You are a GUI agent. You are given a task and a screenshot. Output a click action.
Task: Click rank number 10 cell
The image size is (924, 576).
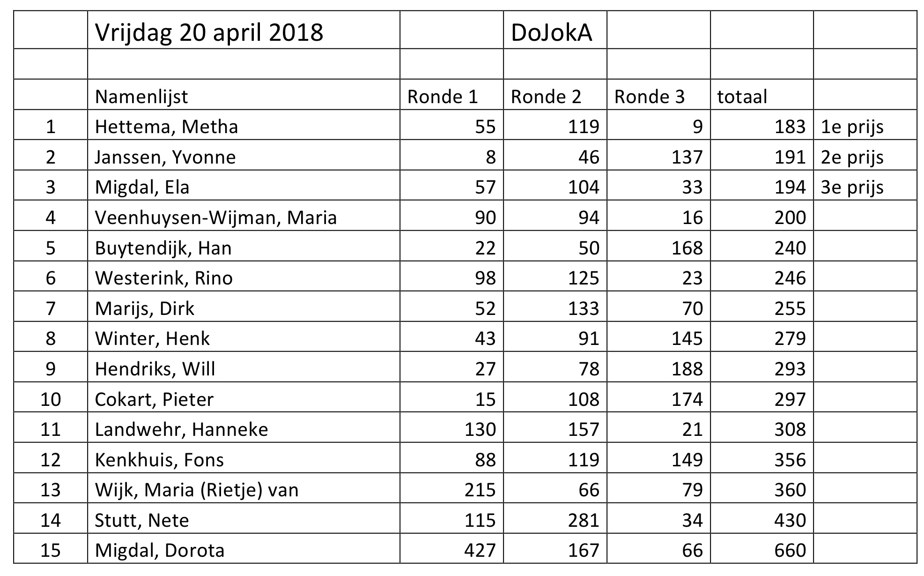[x=51, y=397]
